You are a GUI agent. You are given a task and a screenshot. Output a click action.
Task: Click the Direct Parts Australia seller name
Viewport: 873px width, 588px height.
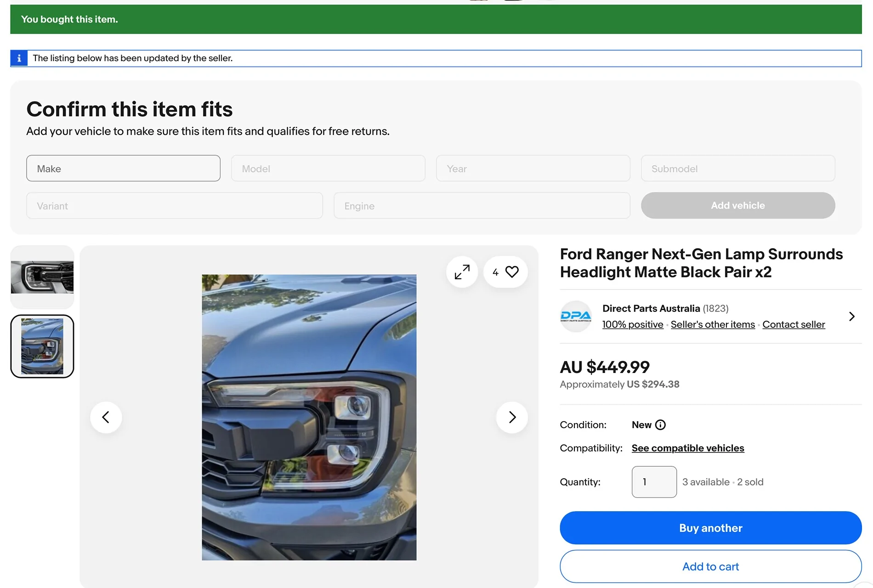point(651,309)
